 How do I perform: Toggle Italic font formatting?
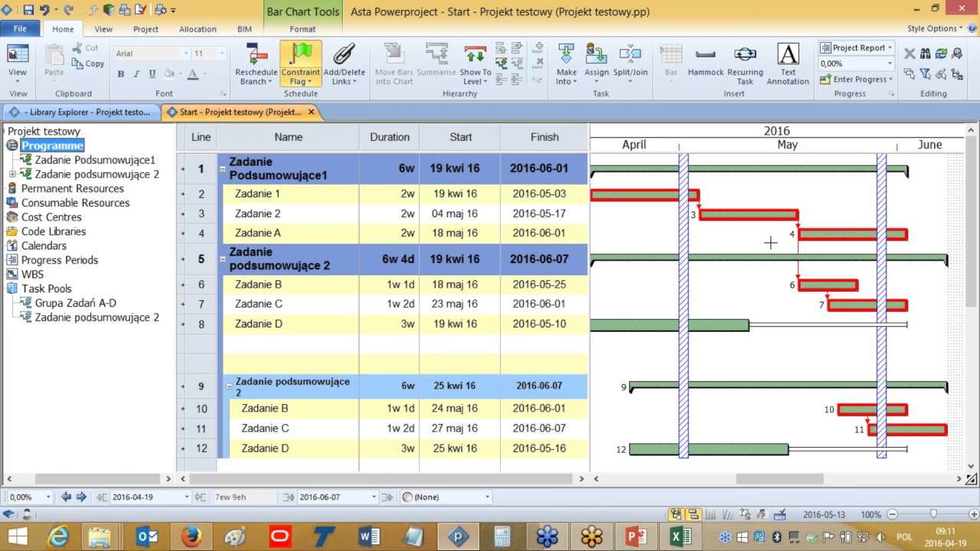[136, 74]
